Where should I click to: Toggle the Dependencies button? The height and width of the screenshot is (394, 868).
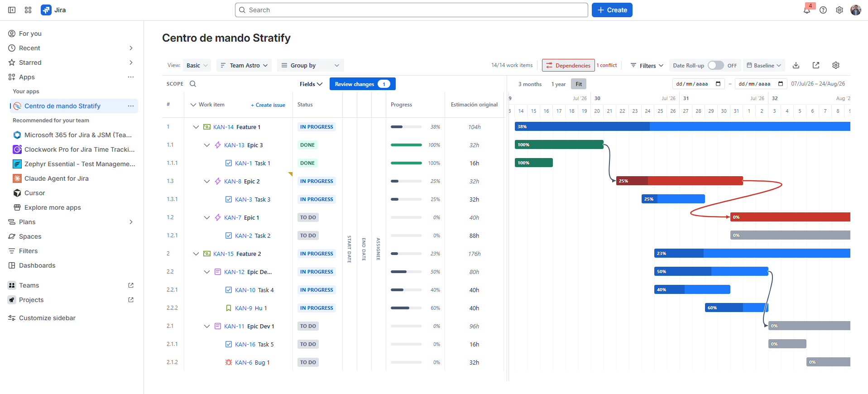click(x=568, y=65)
